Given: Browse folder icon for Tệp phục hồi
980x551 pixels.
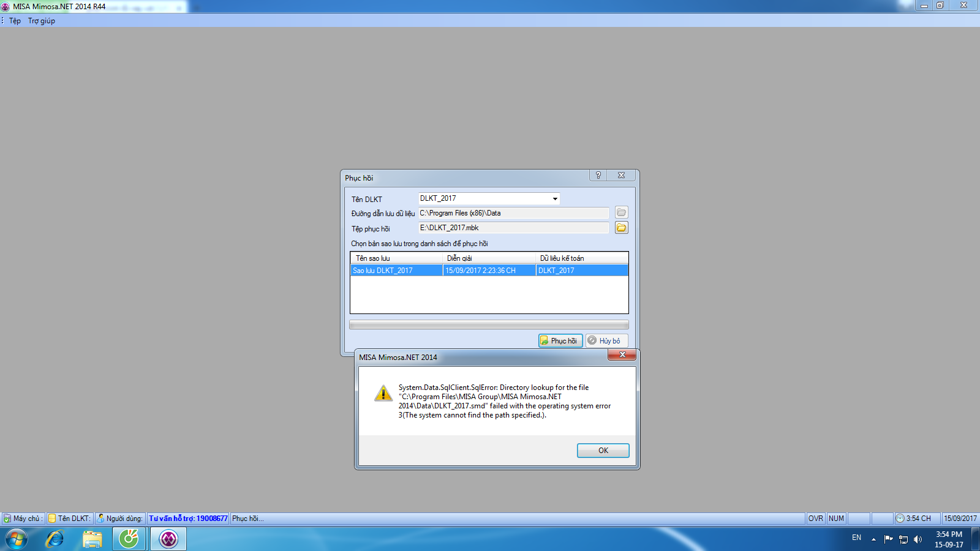Looking at the screenshot, I should click(621, 228).
